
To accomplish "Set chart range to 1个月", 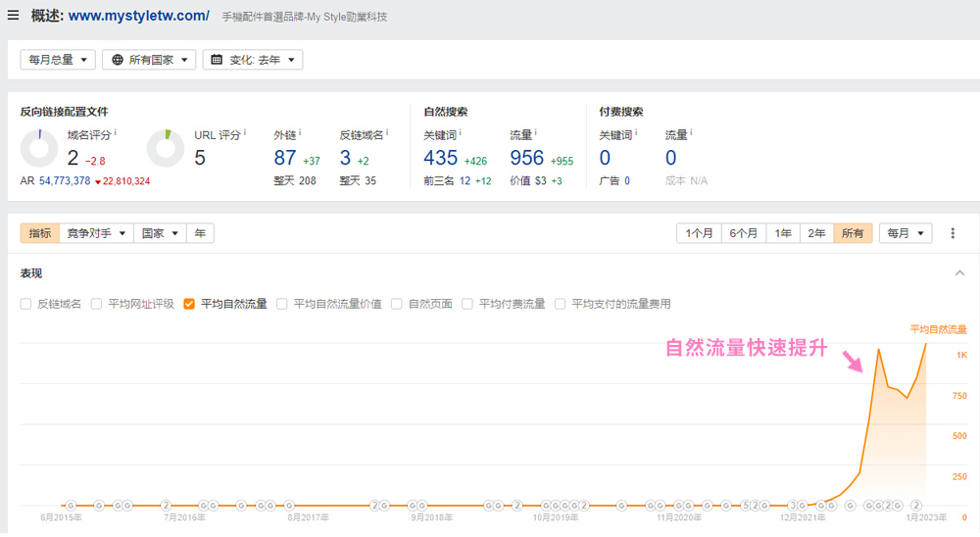I will click(x=699, y=233).
